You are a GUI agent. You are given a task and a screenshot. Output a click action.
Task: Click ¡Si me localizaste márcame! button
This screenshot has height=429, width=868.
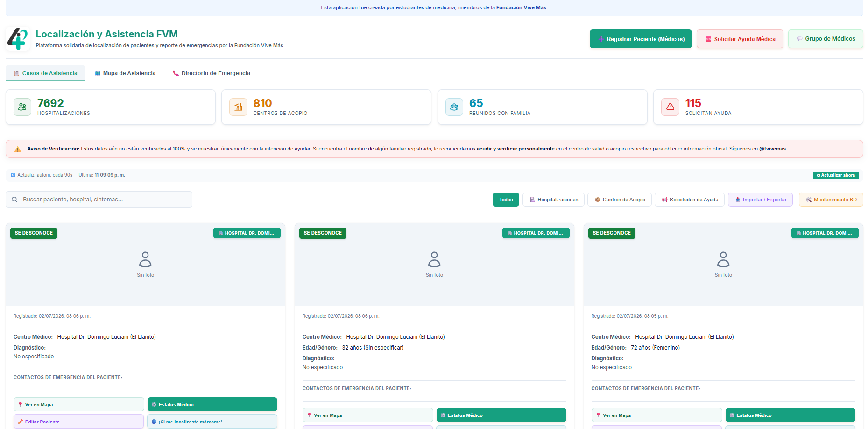coord(212,422)
